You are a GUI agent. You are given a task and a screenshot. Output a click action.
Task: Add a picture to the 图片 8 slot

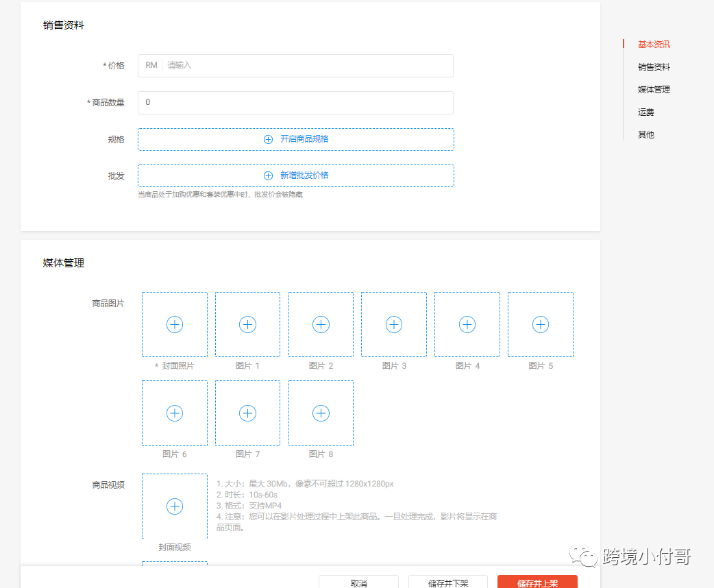[321, 413]
